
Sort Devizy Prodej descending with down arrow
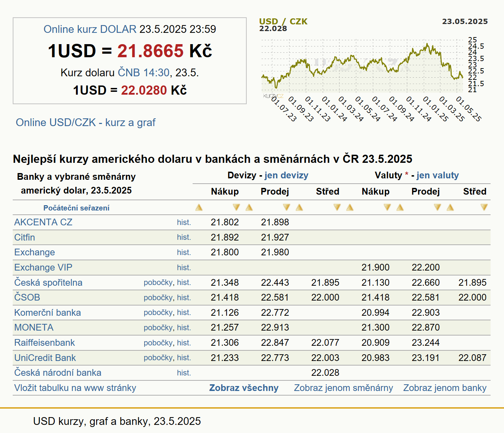coord(286,207)
